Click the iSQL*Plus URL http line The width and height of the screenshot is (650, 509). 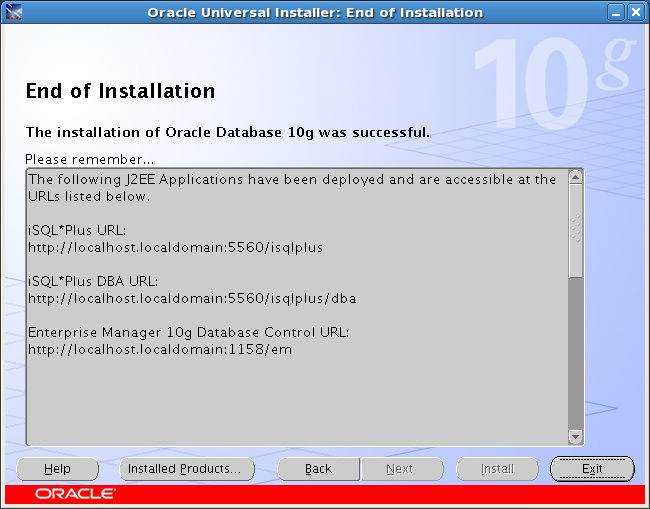pyautogui.click(x=175, y=247)
